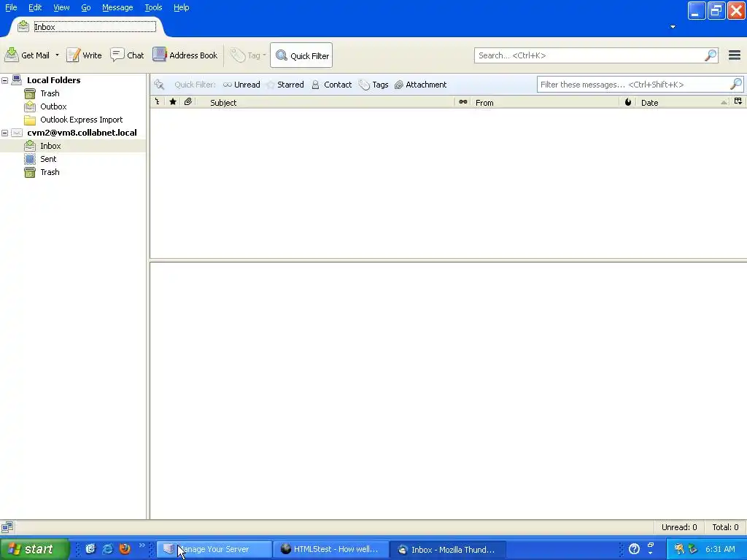The image size is (747, 560).
Task: Sort by read status glasses column
Action: pos(462,102)
